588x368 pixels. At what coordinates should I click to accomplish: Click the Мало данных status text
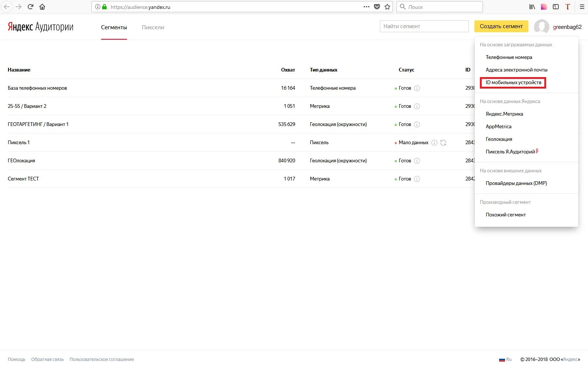[414, 142]
